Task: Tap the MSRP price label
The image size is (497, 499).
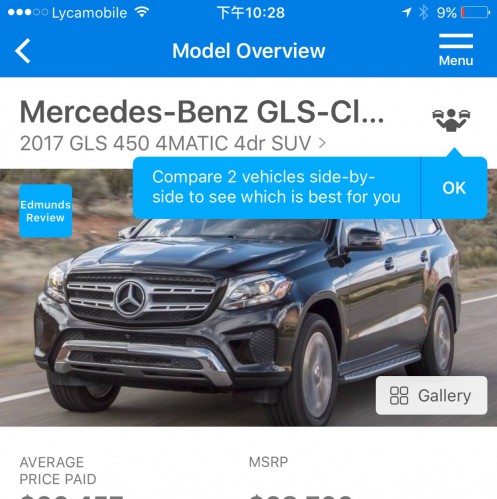Action: pyautogui.click(x=268, y=462)
